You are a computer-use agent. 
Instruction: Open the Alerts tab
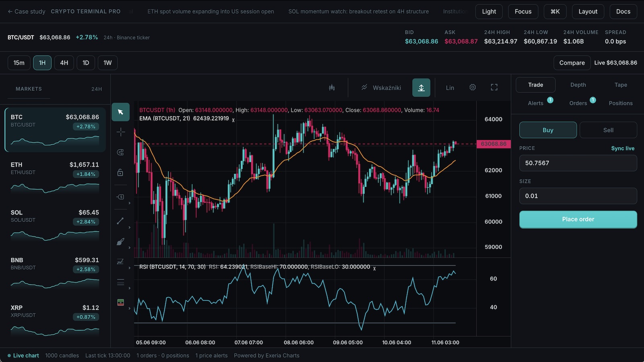pos(536,103)
